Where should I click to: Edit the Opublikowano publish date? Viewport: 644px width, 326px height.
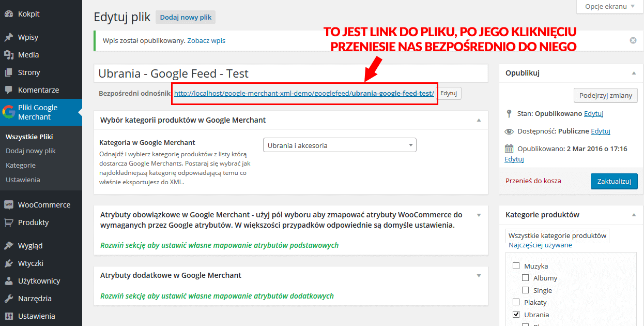(x=514, y=159)
